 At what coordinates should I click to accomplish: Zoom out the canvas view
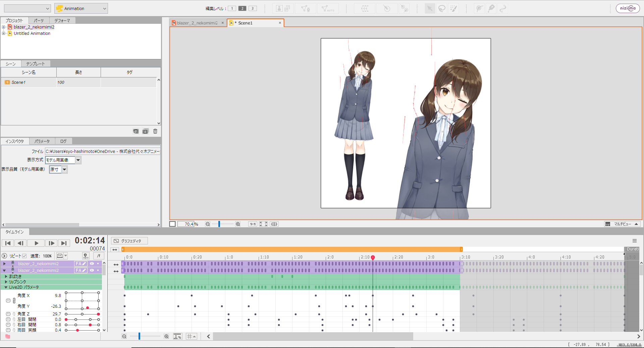[208, 224]
